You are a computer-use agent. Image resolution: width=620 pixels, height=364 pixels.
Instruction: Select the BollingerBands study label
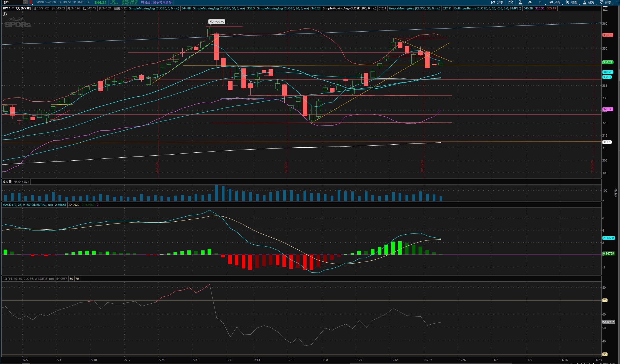coord(488,8)
